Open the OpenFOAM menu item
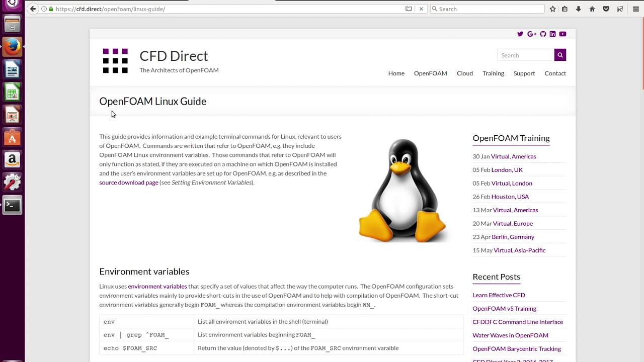This screenshot has width=644, height=362. pos(430,73)
